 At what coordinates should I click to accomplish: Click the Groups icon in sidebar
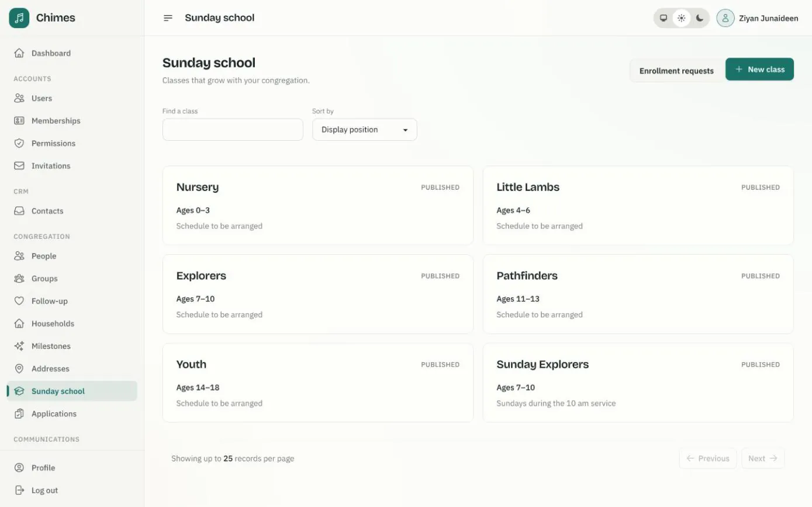coord(19,279)
